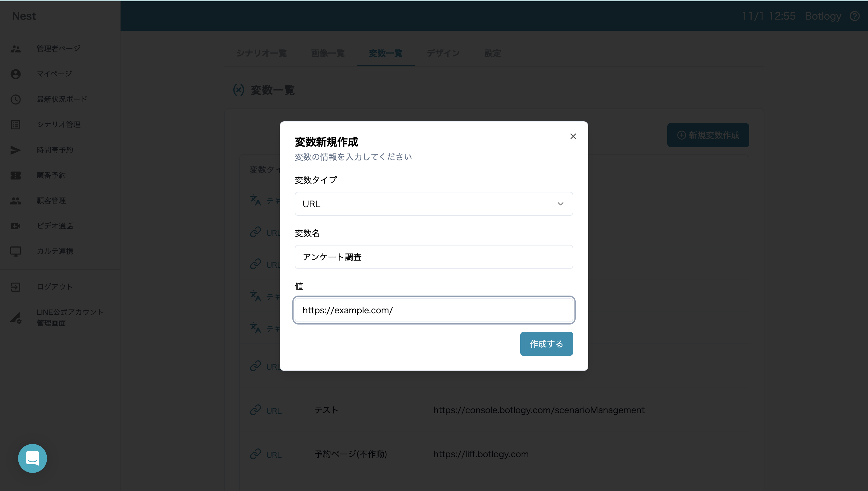Click the help question mark icon
868x491 pixels.
coord(854,16)
